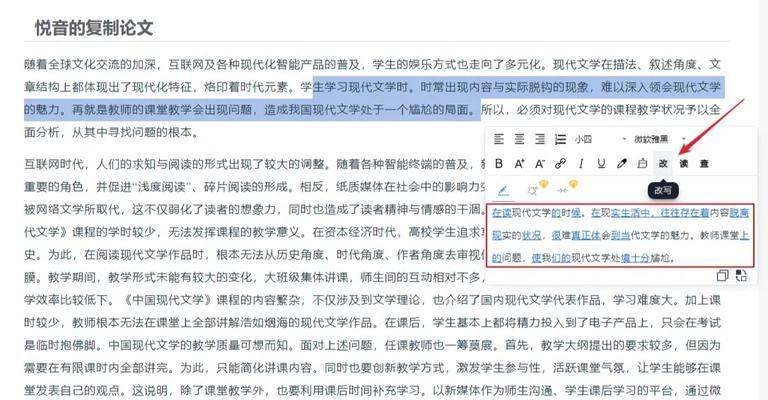
Task: Click the rewritten text result box
Action: [x=620, y=235]
